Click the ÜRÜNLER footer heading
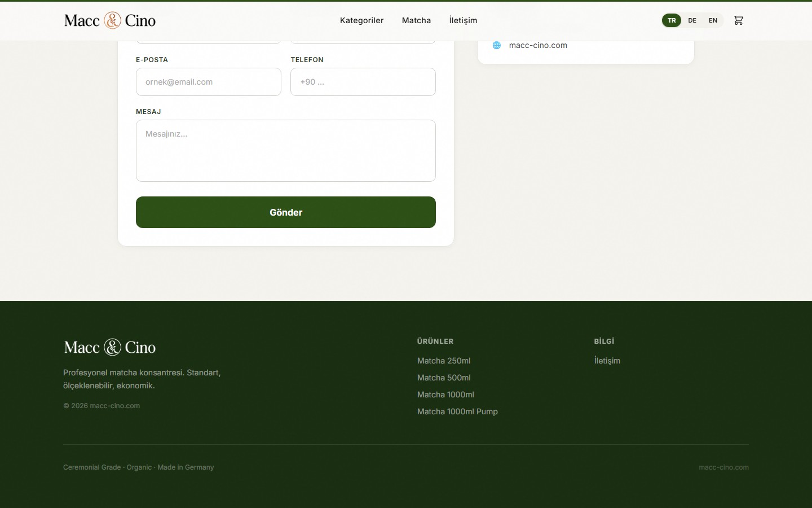This screenshot has height=508, width=812. tap(435, 341)
